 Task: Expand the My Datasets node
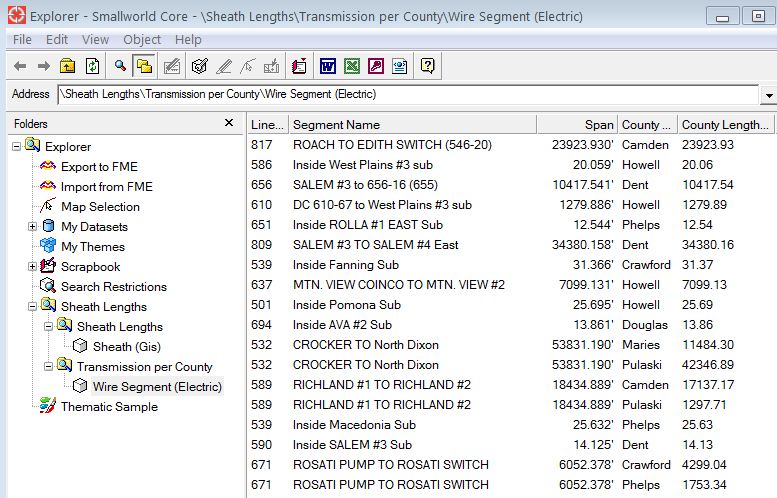pos(32,226)
